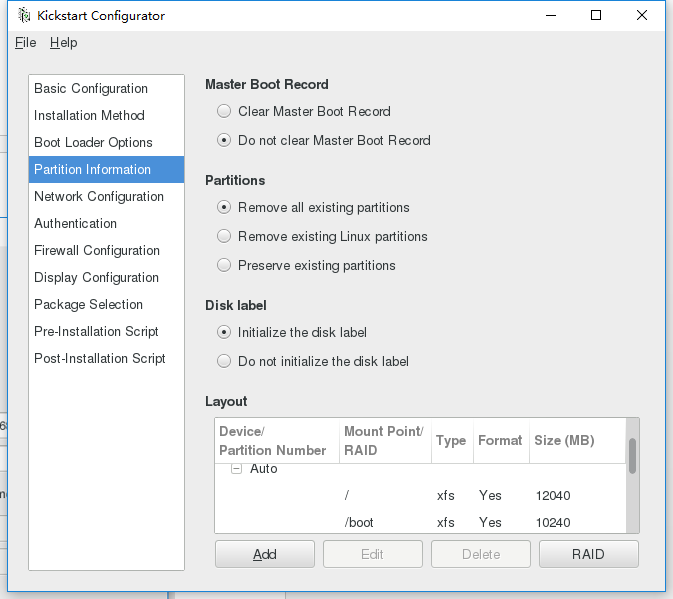The height and width of the screenshot is (599, 673).
Task: Sort by Size (MB) column header
Action: coord(565,441)
